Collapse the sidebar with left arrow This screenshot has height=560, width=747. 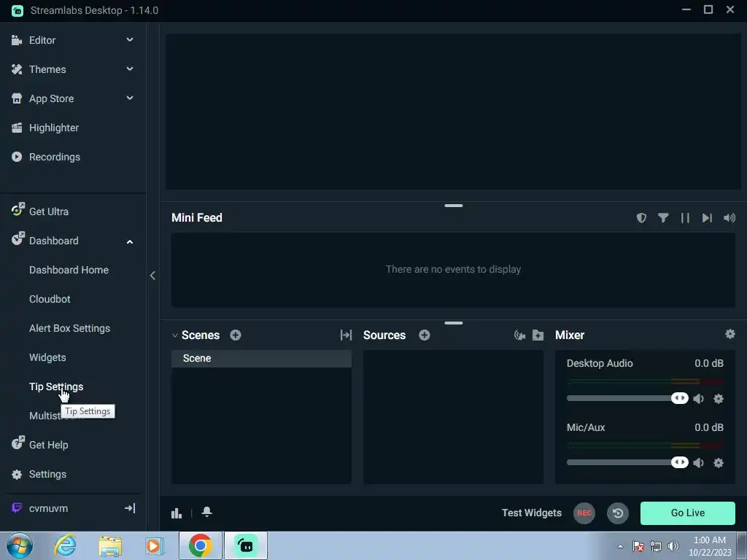[x=152, y=276]
